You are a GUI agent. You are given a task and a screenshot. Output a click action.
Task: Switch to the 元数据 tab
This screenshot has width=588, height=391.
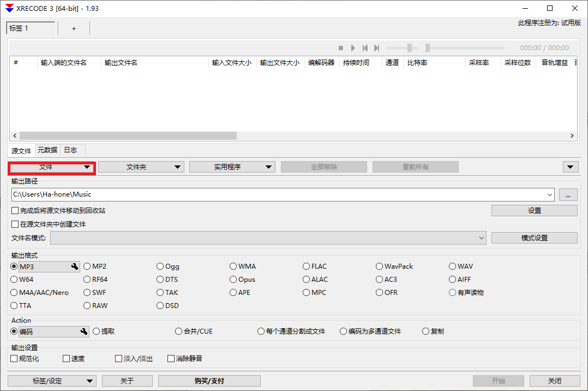coord(47,150)
